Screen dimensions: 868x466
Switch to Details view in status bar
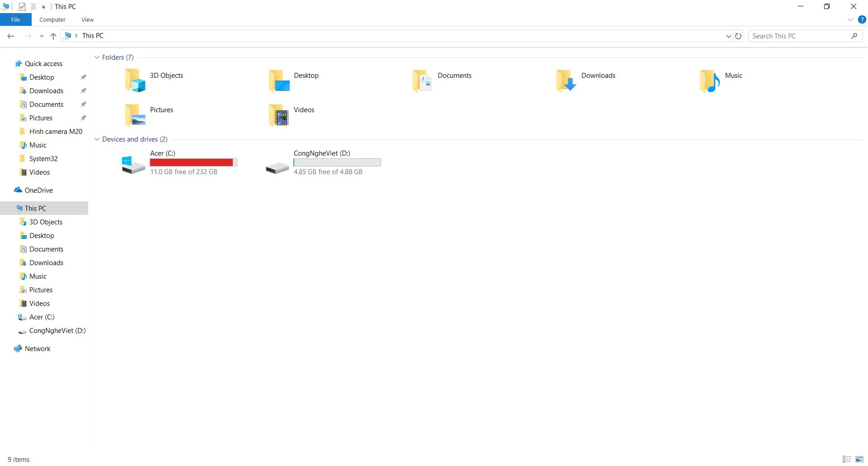click(847, 459)
